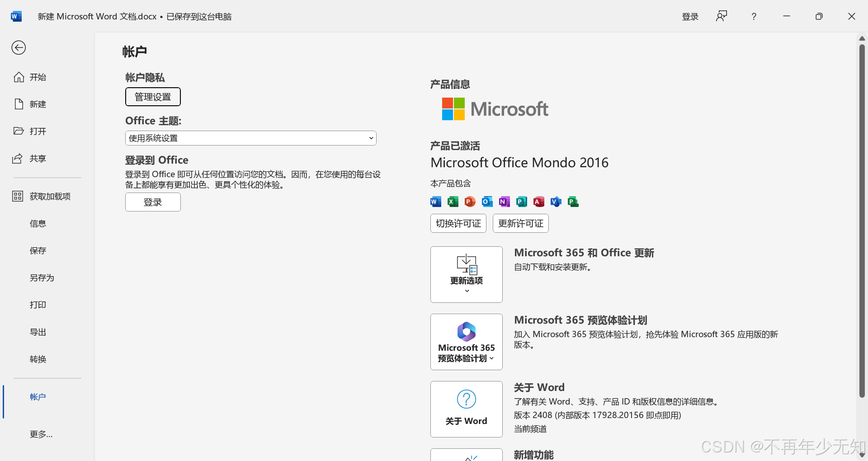Select the 转换 convert option
868x461 pixels.
(x=38, y=359)
